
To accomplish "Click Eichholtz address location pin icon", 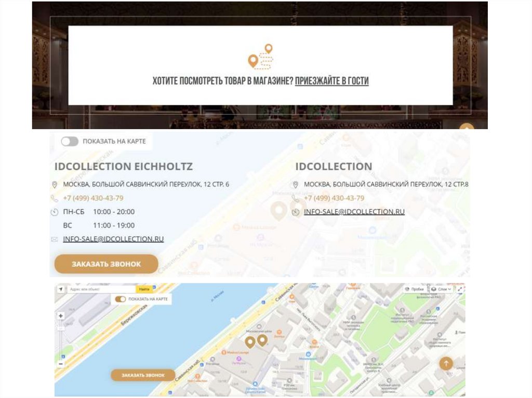I will coord(54,184).
